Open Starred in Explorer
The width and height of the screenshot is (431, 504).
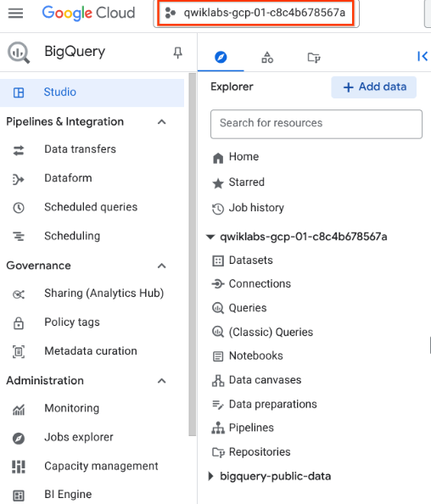click(247, 182)
